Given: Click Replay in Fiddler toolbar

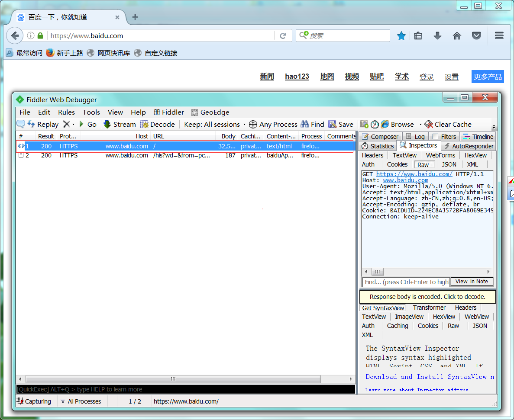Looking at the screenshot, I should (43, 125).
